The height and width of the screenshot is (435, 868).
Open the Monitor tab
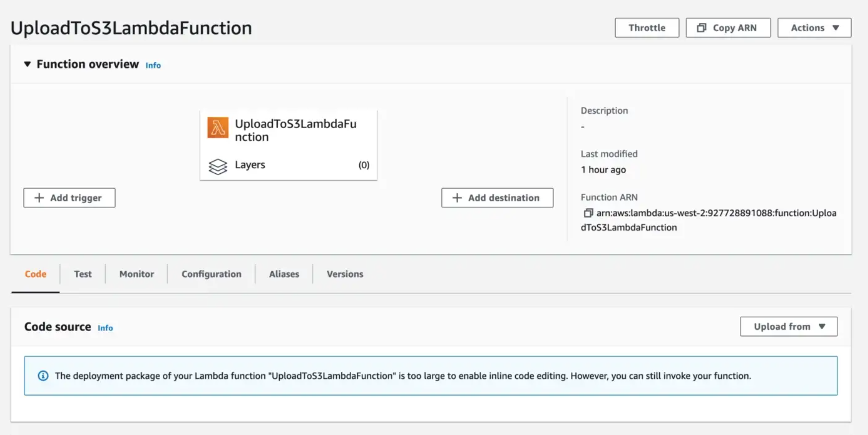[x=137, y=274]
